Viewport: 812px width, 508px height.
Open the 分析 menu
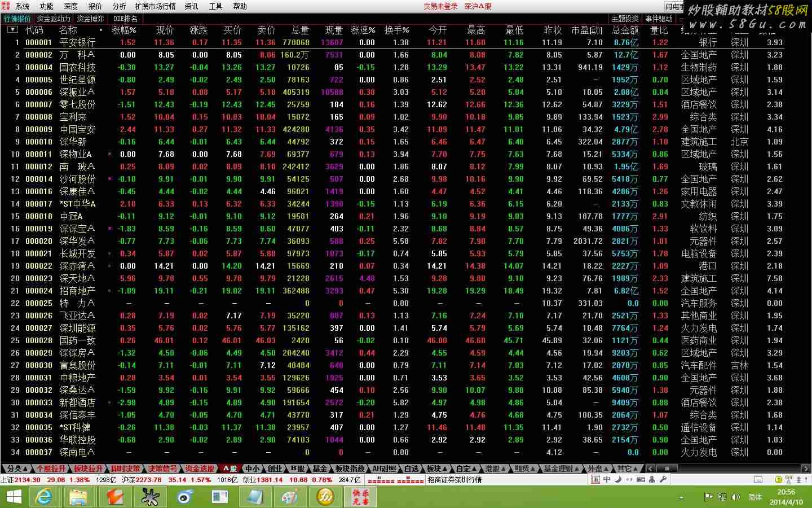[120, 6]
